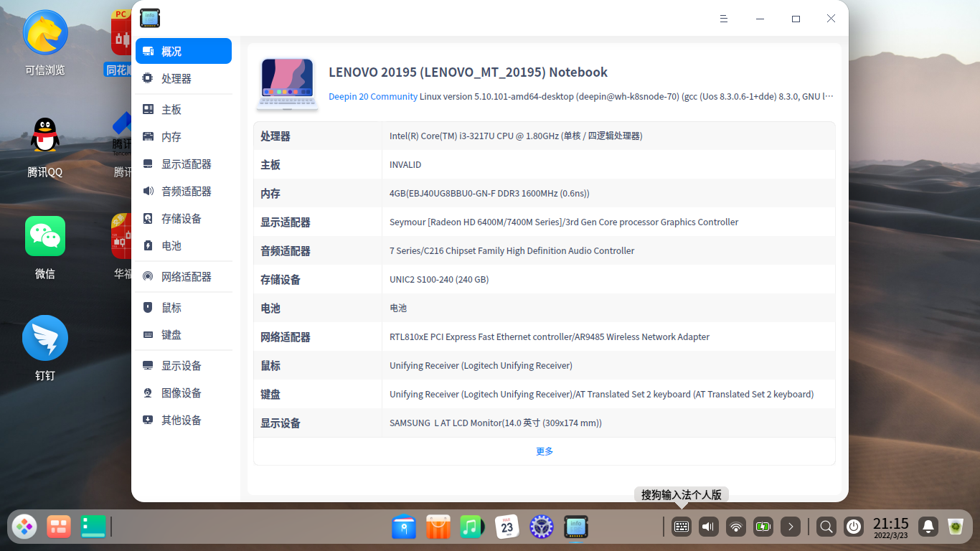Close the device manager window
980x551 pixels.
[831, 19]
